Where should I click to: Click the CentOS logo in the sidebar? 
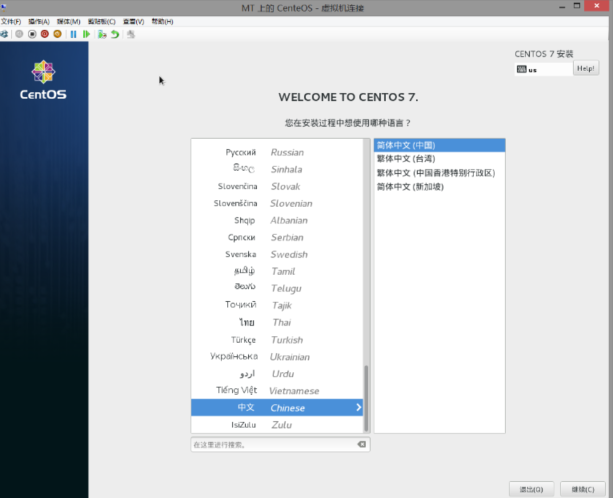click(x=43, y=80)
